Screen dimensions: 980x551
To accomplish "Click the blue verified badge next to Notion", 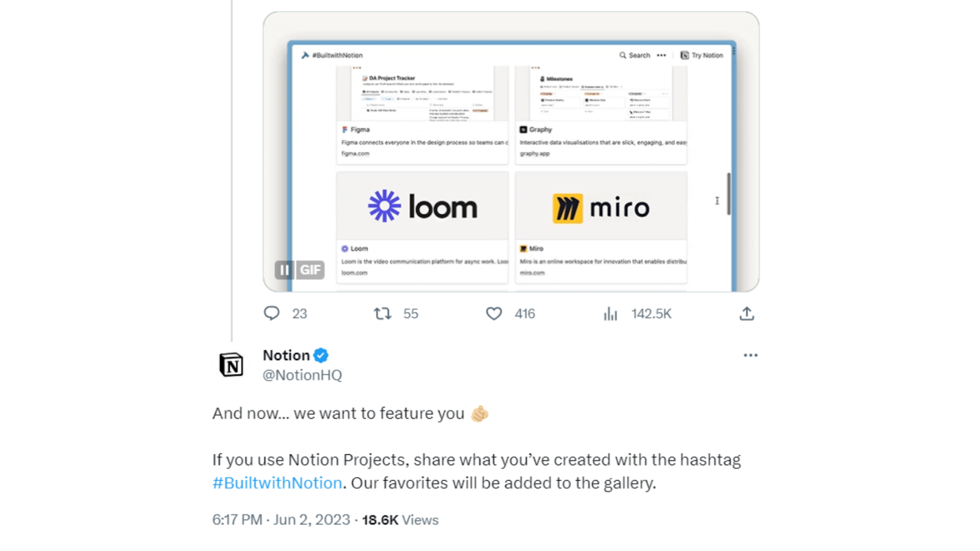I will (321, 355).
